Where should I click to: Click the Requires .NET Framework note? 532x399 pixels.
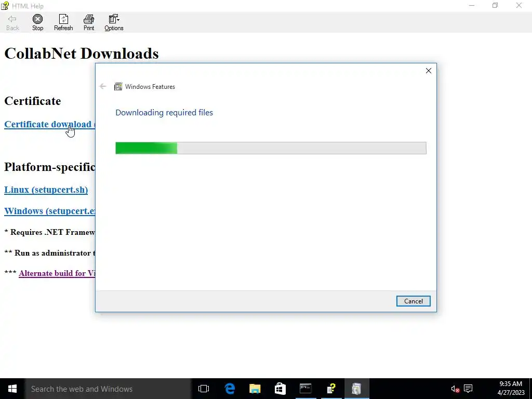click(x=49, y=232)
